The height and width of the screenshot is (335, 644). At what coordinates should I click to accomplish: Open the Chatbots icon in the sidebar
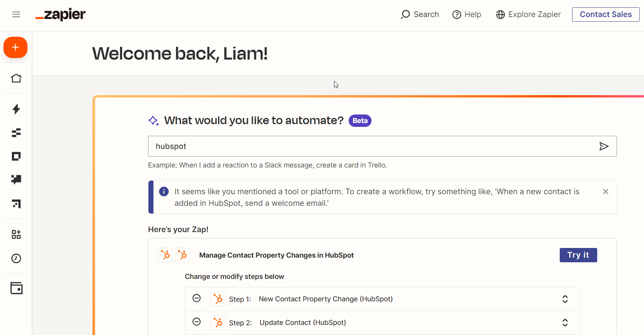pos(16,179)
